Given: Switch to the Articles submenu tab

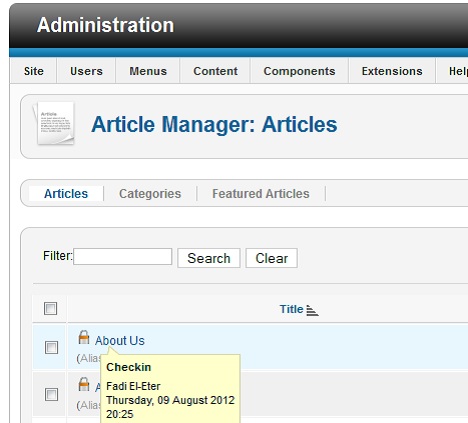Looking at the screenshot, I should point(66,194).
